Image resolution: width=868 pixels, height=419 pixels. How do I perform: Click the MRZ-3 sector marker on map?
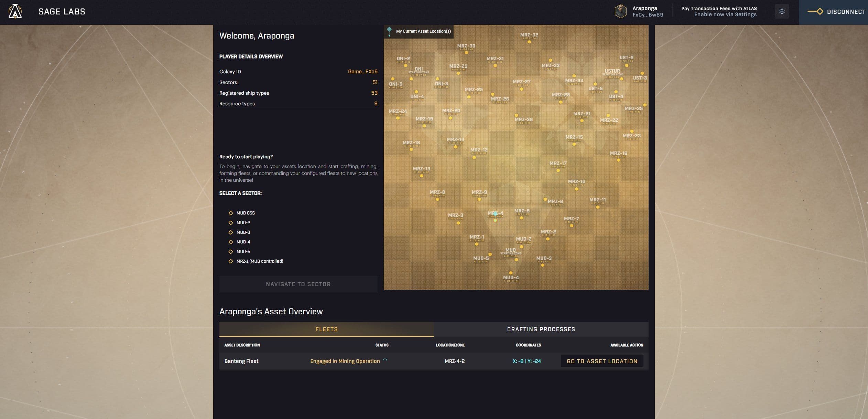[458, 223]
